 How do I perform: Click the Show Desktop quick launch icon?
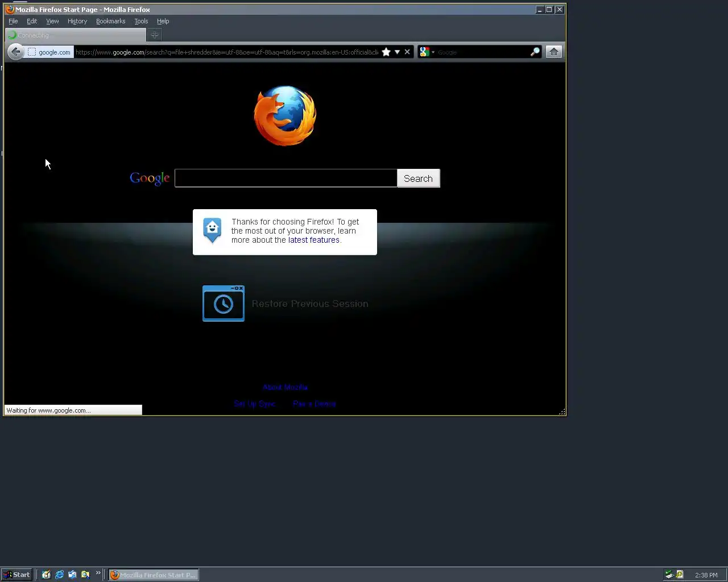click(x=46, y=575)
